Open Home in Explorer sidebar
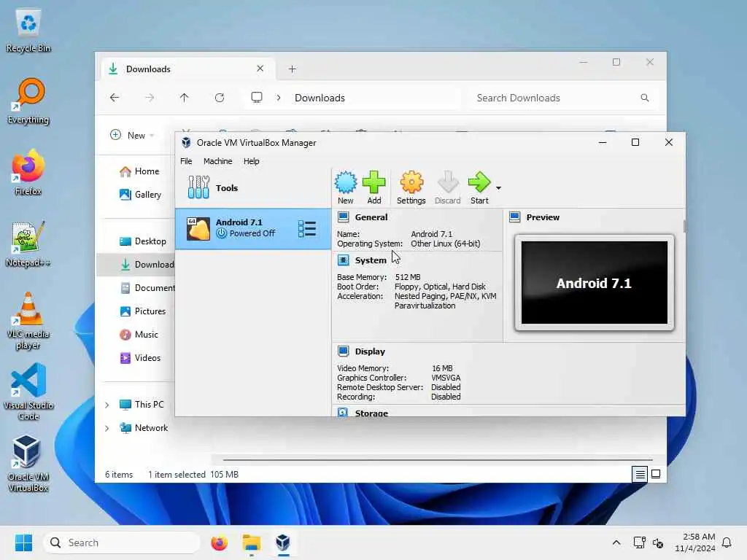Screen dimensions: 747x560 (x=139, y=171)
